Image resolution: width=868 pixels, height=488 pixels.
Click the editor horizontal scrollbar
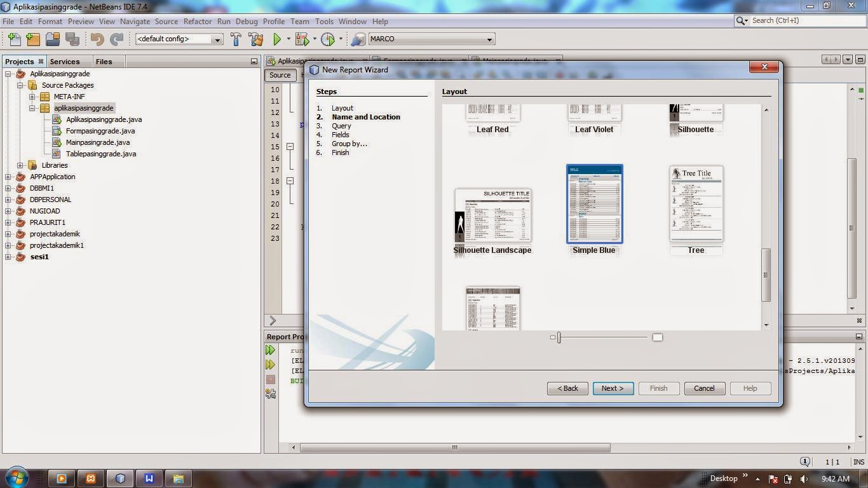coord(455,447)
